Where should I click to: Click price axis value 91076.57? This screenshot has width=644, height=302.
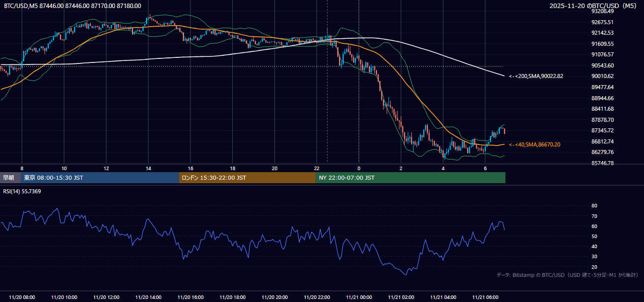(602, 54)
